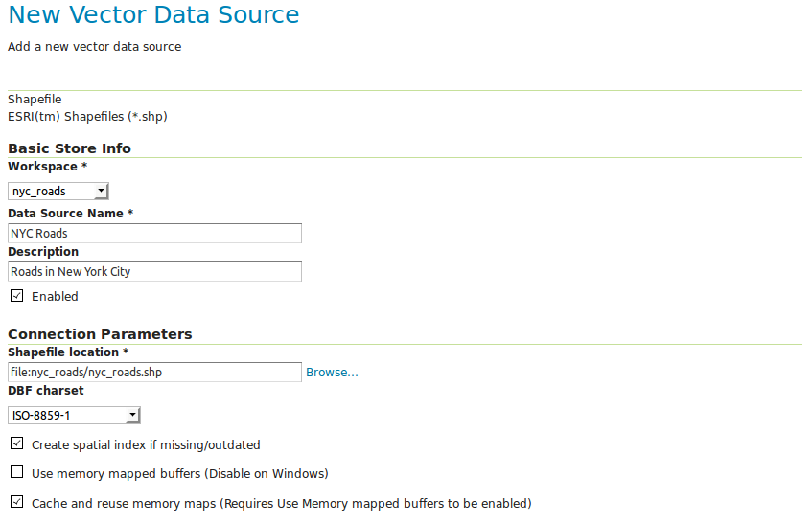Select the Shapefile location input box
Screen dimensions: 812x522
pos(154,373)
